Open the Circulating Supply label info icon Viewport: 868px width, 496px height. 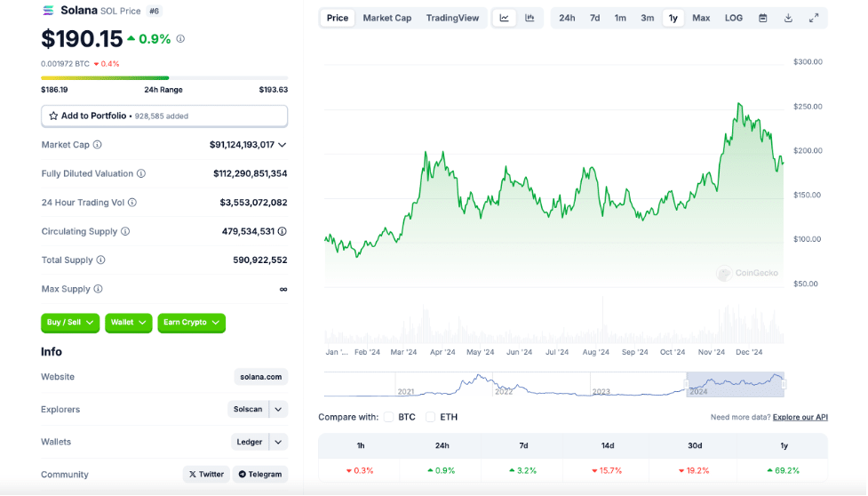pos(125,231)
